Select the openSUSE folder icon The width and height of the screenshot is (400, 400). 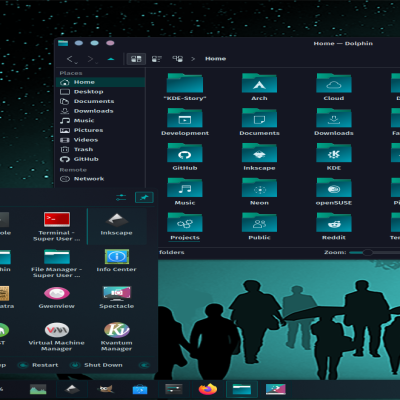click(334, 188)
